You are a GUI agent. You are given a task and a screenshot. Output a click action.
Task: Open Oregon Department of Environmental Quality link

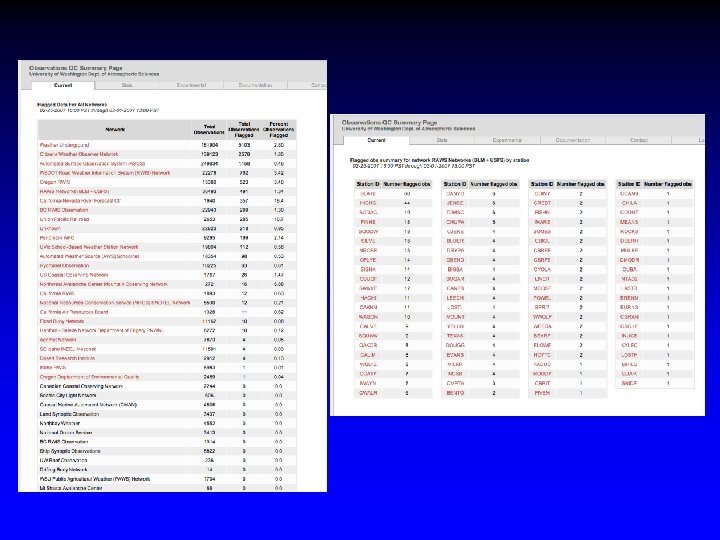point(89,377)
